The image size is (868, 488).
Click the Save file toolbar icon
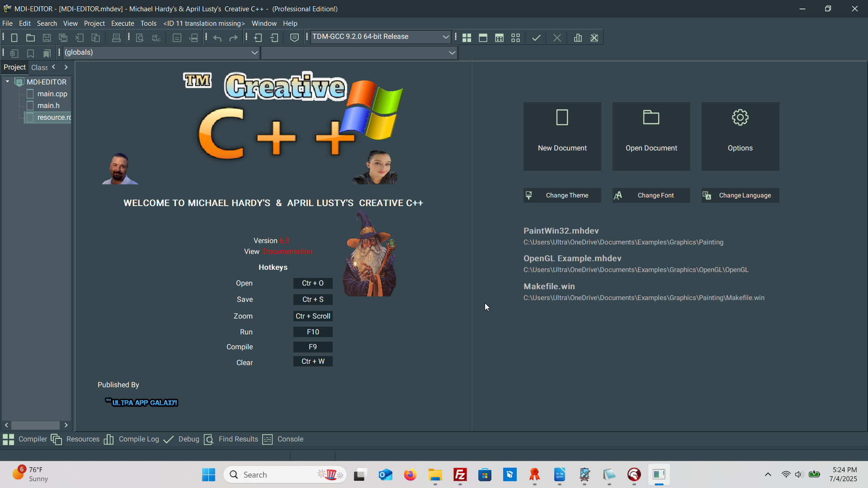(47, 38)
